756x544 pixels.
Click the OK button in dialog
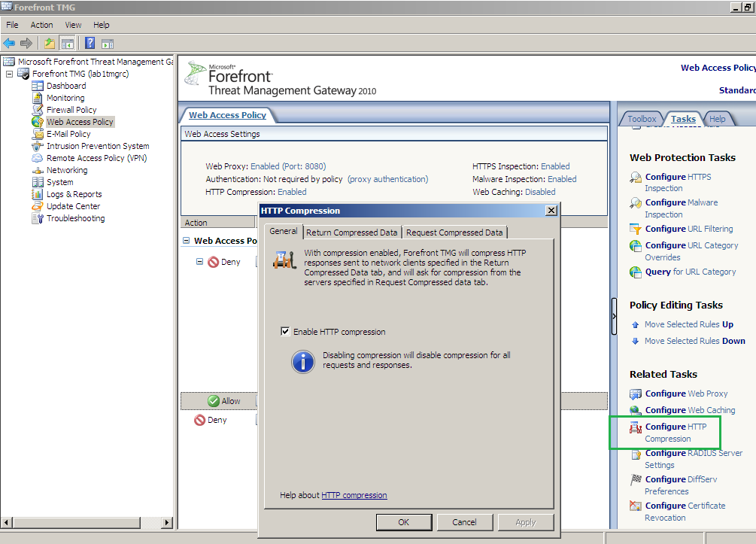tap(403, 522)
